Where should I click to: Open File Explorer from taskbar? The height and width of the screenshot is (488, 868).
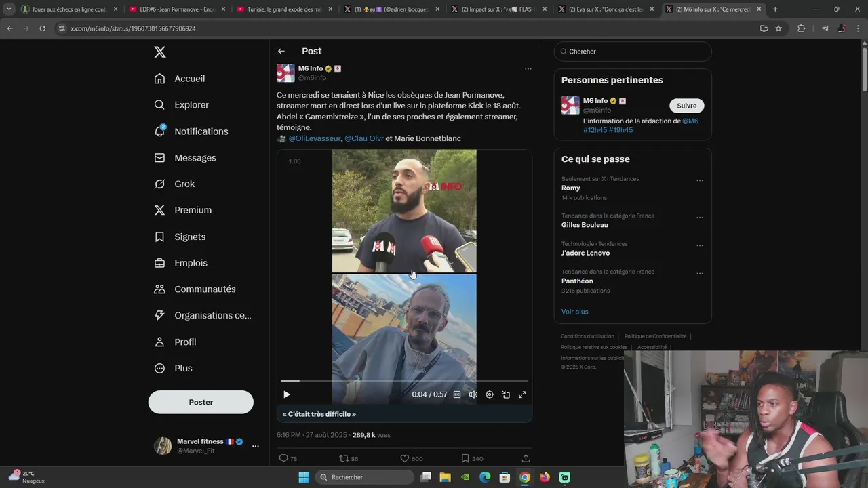point(446,477)
